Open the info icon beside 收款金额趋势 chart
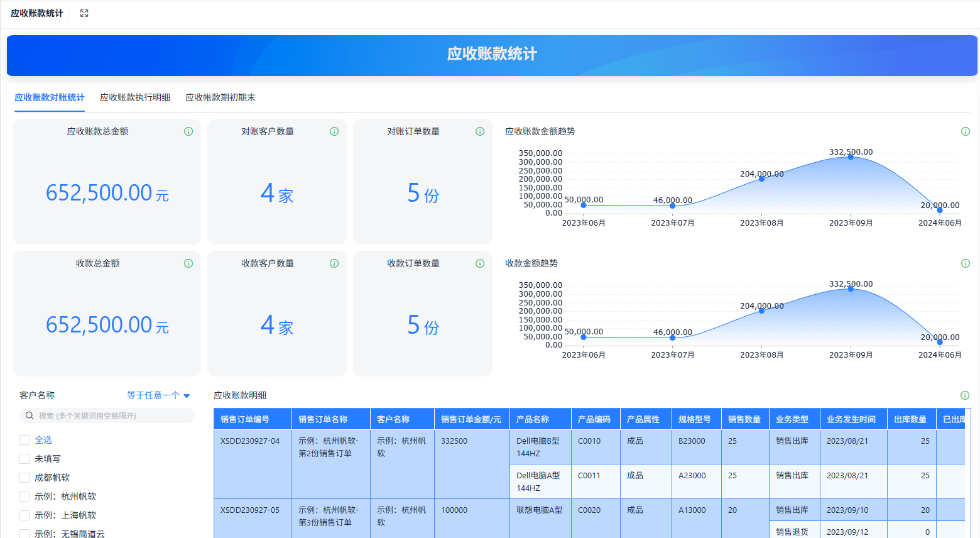This screenshot has width=980, height=538. 966,263
